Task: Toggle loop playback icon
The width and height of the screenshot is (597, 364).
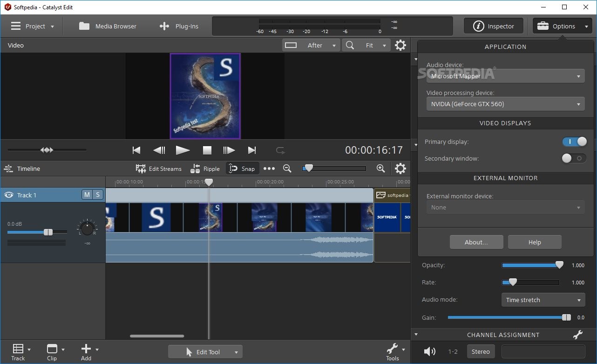Action: click(280, 150)
